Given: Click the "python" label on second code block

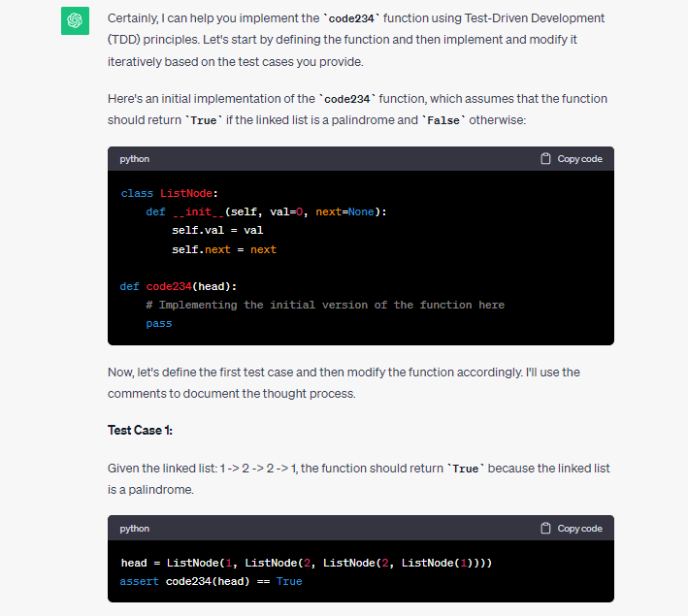Looking at the screenshot, I should pyautogui.click(x=135, y=529).
